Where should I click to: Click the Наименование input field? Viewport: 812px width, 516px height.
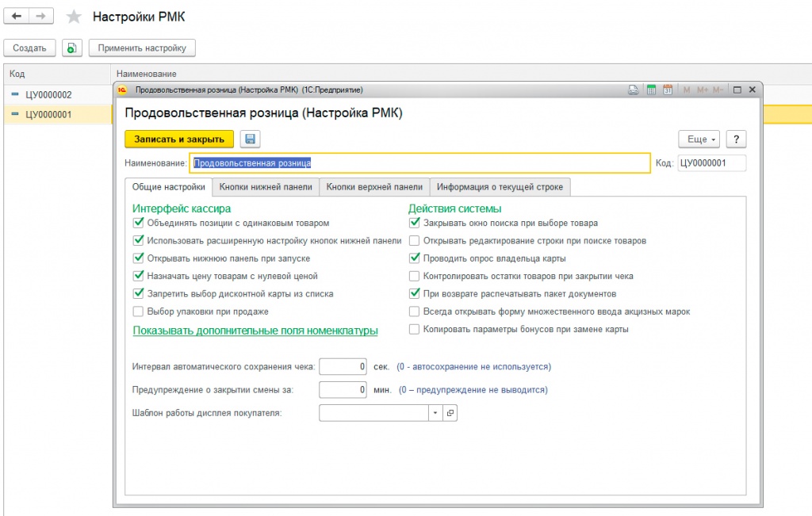click(x=420, y=163)
